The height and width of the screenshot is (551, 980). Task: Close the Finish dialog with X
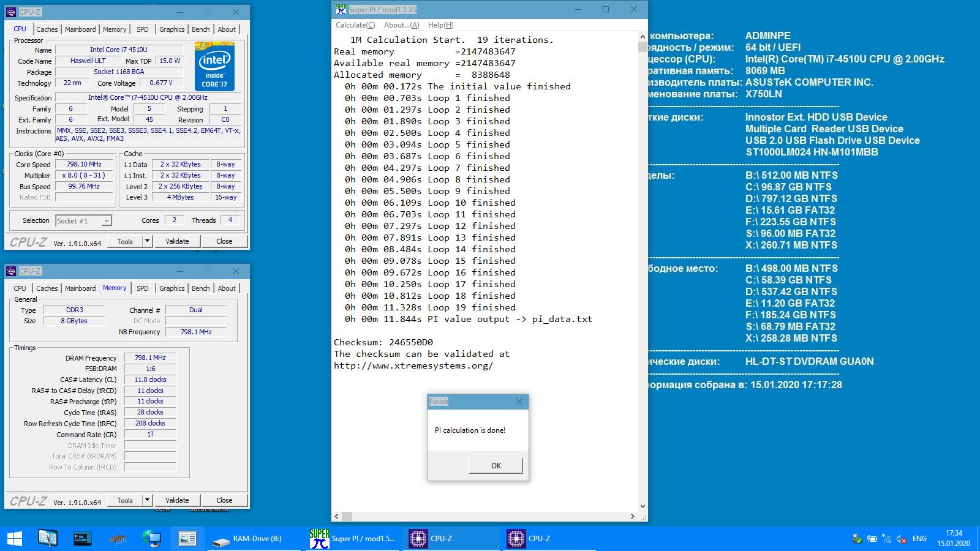coord(519,402)
